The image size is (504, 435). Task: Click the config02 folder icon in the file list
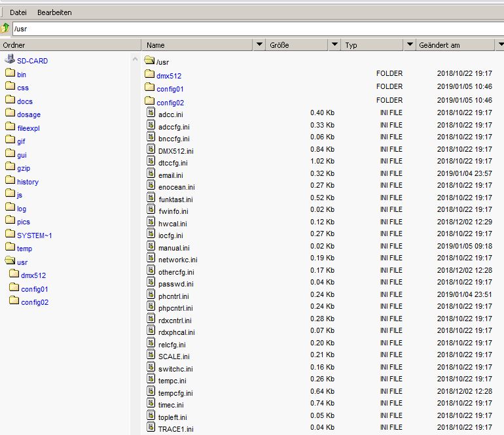tap(149, 101)
